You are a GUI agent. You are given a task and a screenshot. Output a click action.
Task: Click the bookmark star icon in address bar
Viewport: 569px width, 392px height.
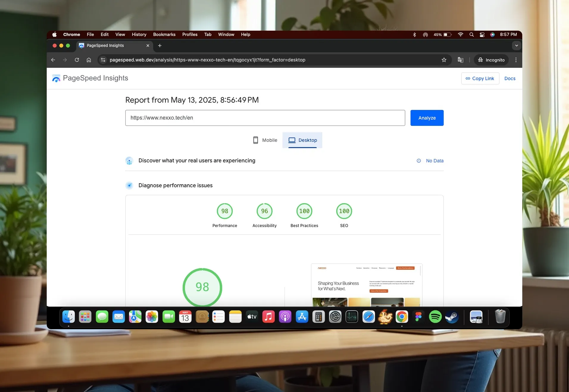444,60
